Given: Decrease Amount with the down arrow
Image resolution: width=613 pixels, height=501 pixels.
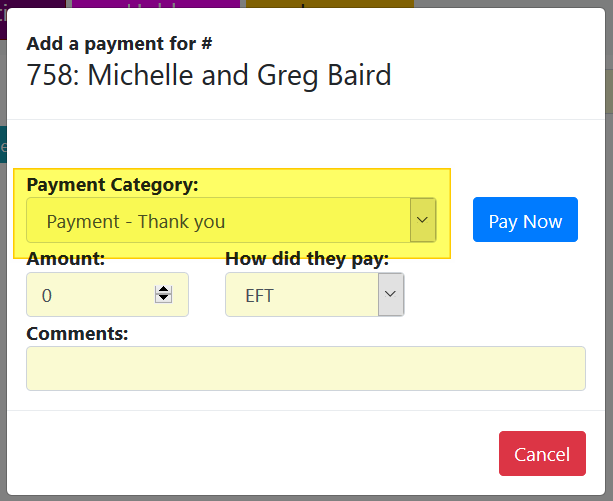Looking at the screenshot, I should point(164,299).
